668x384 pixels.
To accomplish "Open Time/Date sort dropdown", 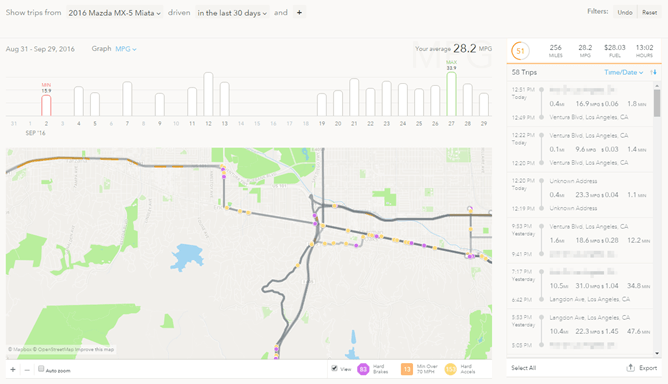I will coord(623,72).
